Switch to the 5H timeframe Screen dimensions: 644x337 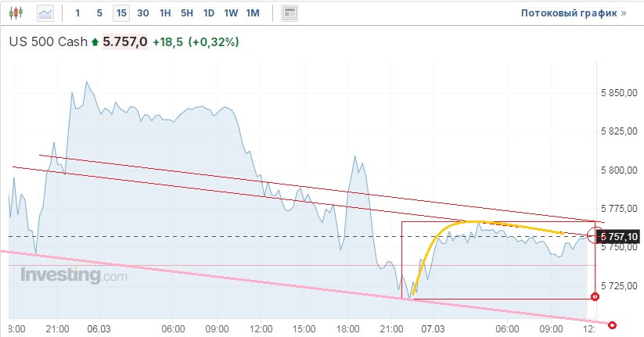pyautogui.click(x=186, y=13)
